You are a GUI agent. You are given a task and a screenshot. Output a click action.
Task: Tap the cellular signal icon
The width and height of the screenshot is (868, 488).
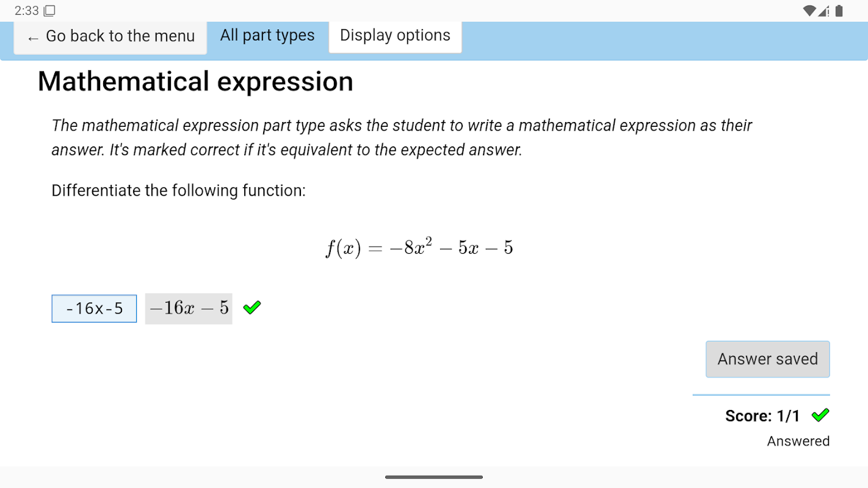(x=824, y=10)
